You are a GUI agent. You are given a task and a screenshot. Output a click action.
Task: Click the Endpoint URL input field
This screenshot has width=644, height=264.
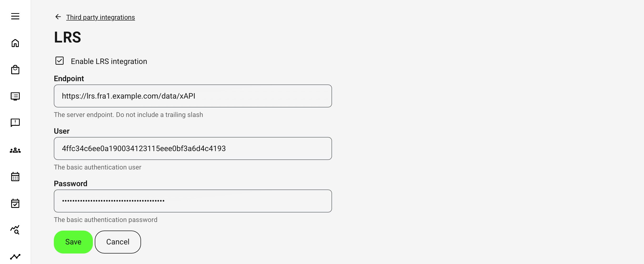coord(192,96)
